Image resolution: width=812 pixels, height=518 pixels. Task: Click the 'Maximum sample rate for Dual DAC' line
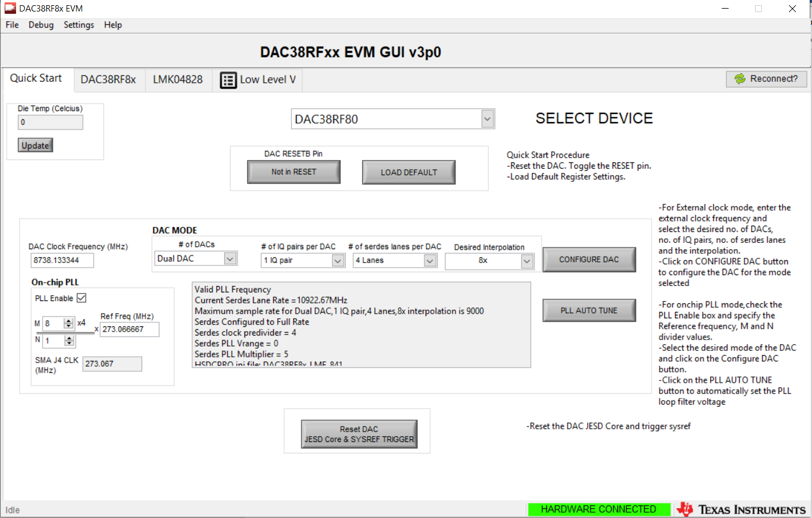(339, 311)
